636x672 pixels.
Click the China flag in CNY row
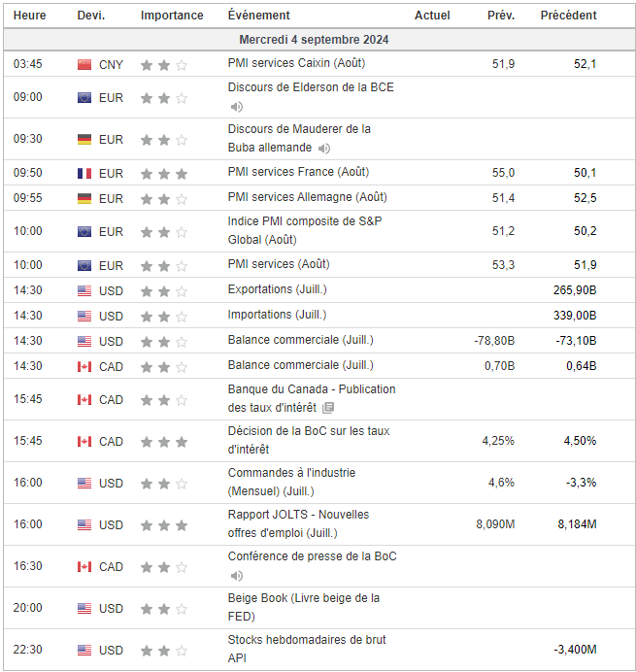tap(84, 65)
